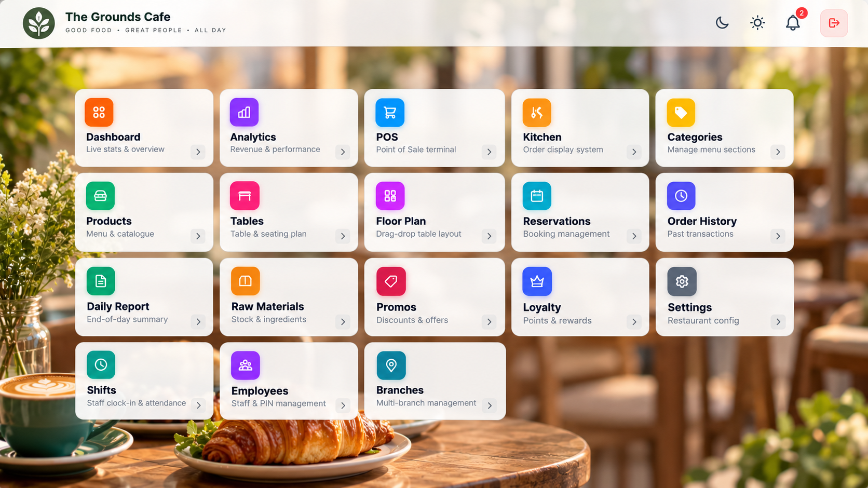Click the 'End-of-day summary' text
This screenshot has height=488, width=868.
click(x=127, y=319)
